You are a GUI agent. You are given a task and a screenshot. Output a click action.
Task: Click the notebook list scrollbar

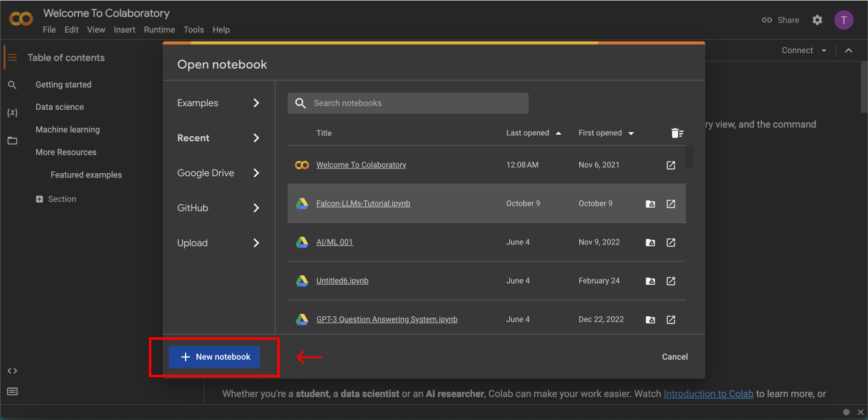[690, 157]
